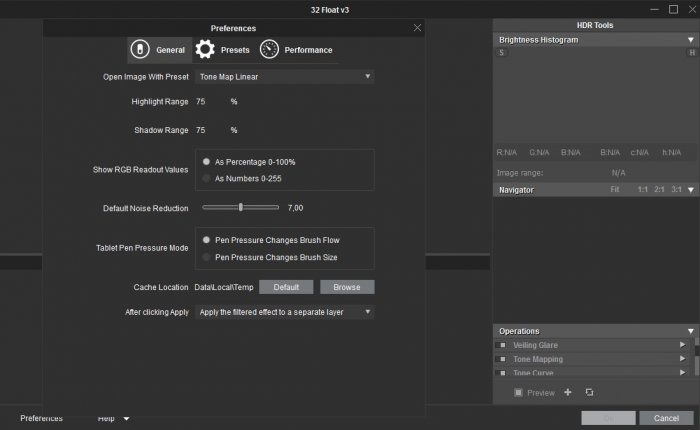Close the Preferences dialog with X
The width and height of the screenshot is (700, 430).
pos(417,28)
